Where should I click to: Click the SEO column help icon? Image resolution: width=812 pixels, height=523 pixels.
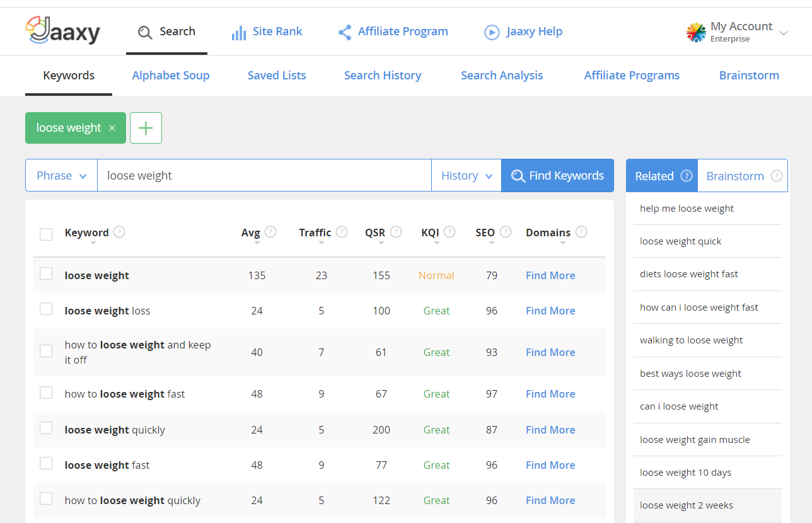coord(506,232)
